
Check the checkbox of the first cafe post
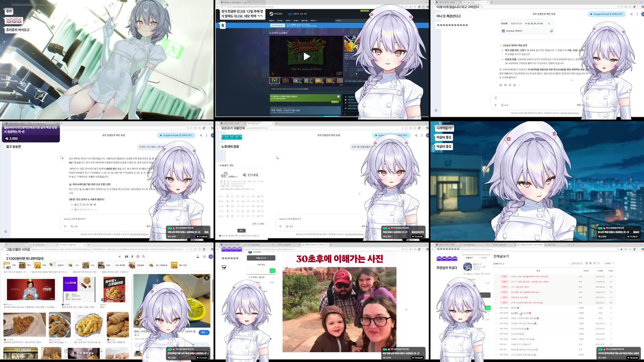[x=497, y=276]
